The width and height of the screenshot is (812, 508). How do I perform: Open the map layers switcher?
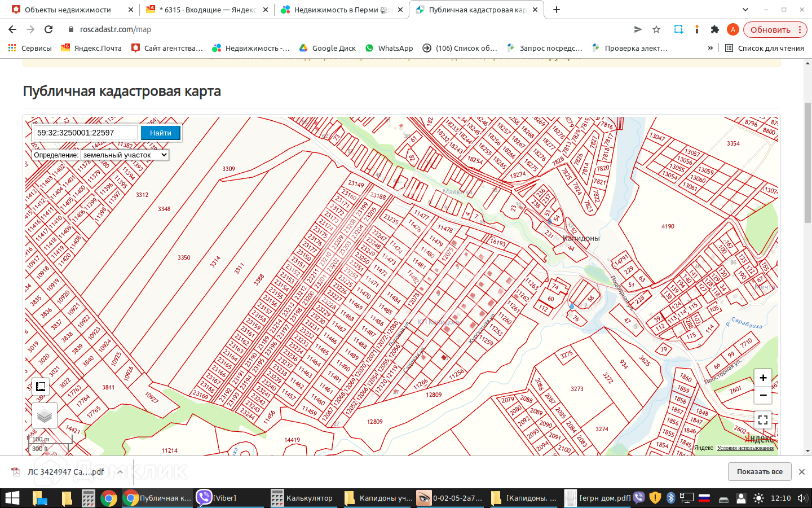(45, 416)
